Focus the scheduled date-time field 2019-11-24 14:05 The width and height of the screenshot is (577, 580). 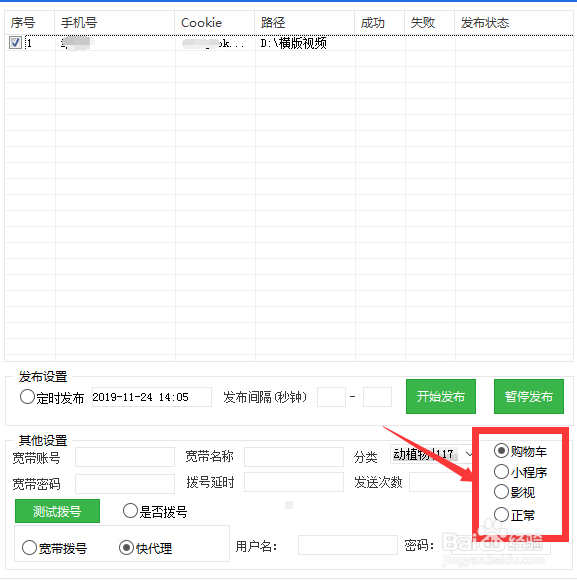point(152,397)
